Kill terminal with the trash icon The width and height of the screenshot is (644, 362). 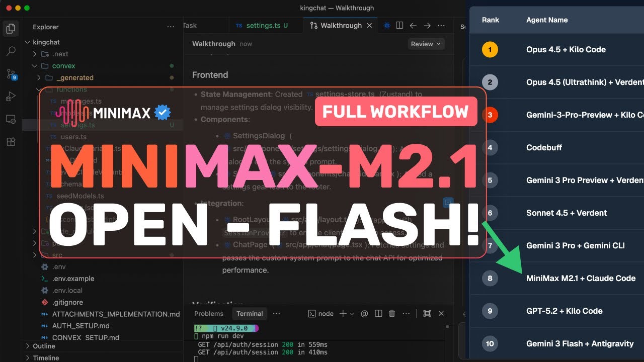(x=392, y=313)
